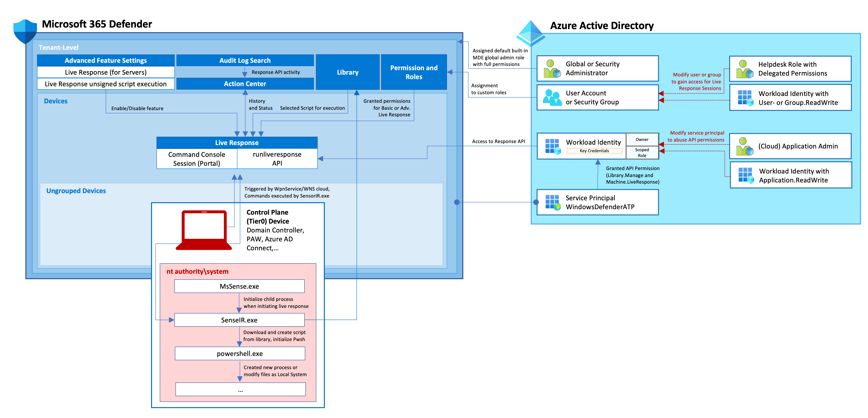
Task: Click the Triggered by WpnService/WNS cloud annotation
Action: click(287, 192)
